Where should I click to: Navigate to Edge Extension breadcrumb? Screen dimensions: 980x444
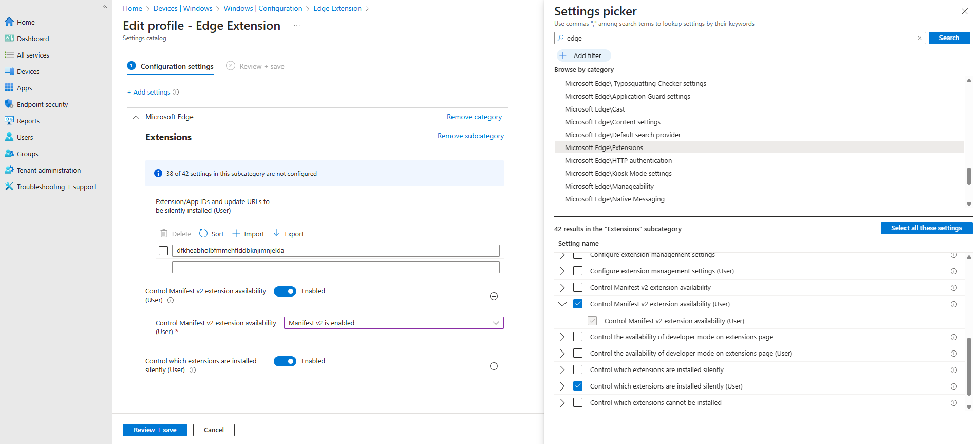coord(337,8)
